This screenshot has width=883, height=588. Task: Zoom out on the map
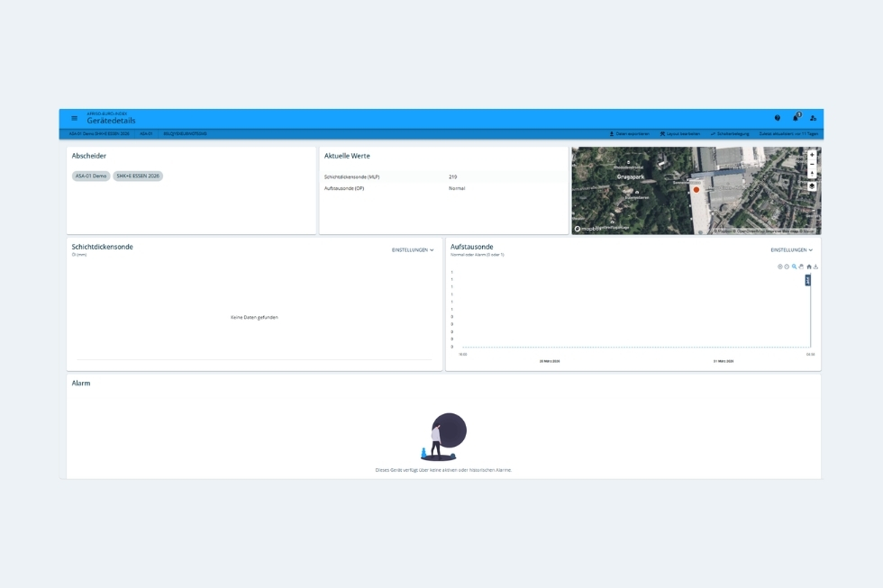[x=812, y=164]
